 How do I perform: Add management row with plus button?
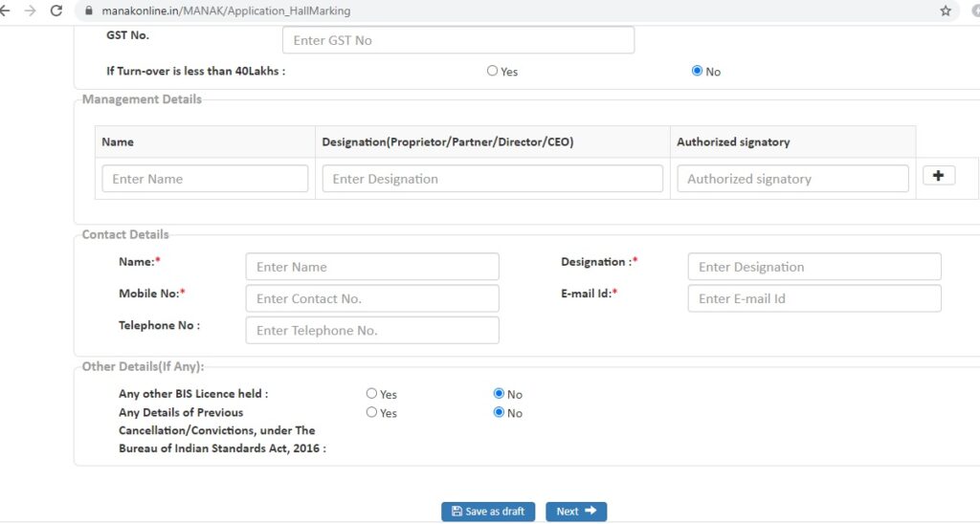click(938, 176)
